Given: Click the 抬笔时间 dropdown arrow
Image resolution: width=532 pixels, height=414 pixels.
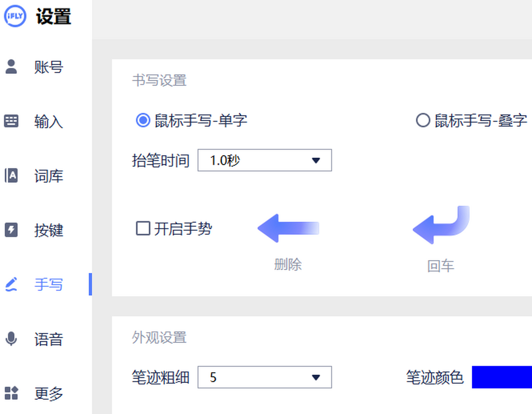Looking at the screenshot, I should [316, 160].
